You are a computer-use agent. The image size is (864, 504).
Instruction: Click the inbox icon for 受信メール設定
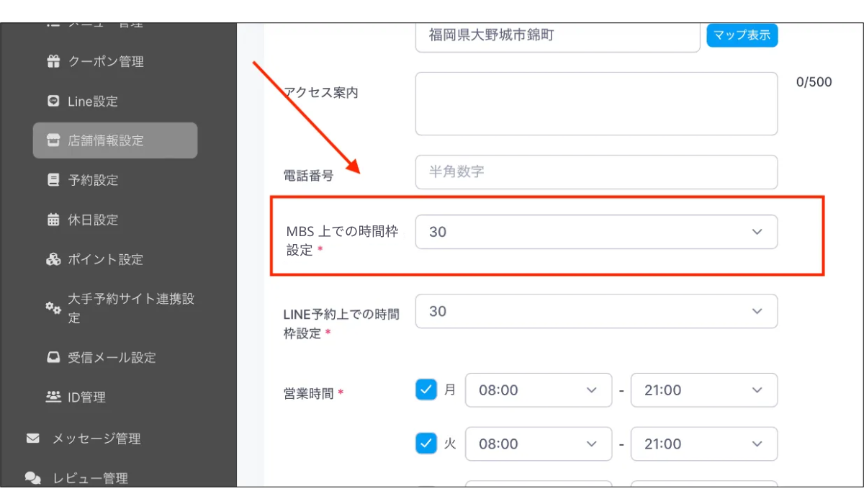pyautogui.click(x=53, y=357)
